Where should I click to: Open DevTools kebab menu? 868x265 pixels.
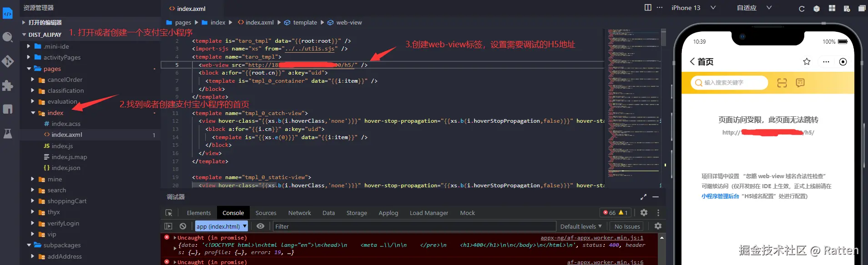click(x=658, y=212)
